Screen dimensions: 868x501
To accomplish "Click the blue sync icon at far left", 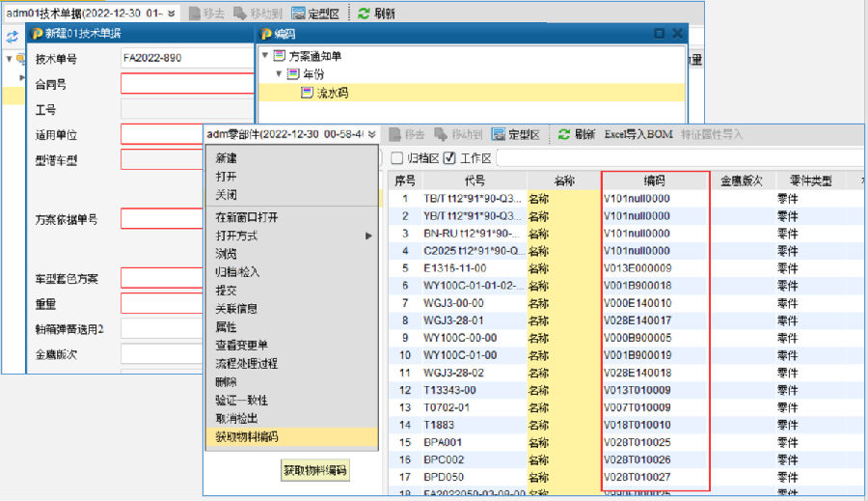I will [12, 36].
